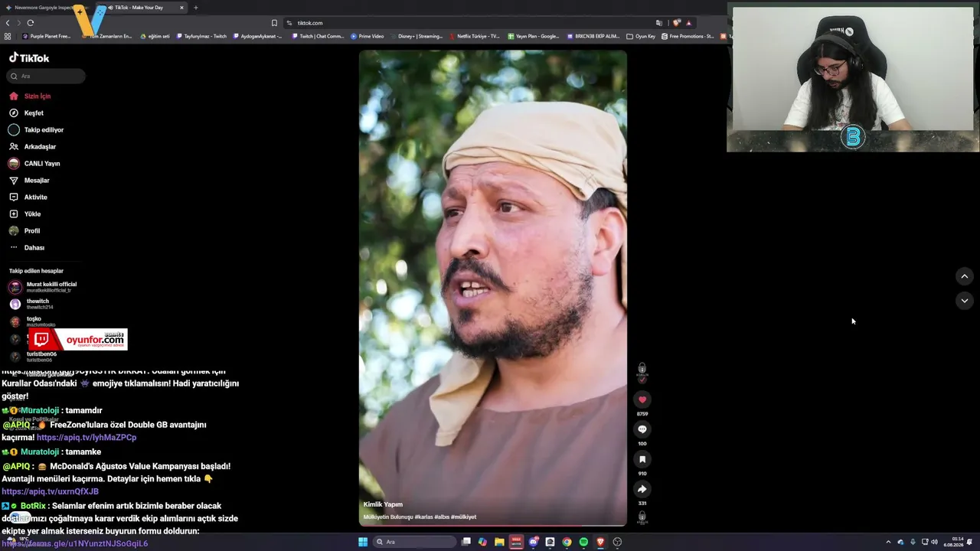Image resolution: width=980 pixels, height=551 pixels.
Task: Open Aktivite notifications panel
Action: 35,197
